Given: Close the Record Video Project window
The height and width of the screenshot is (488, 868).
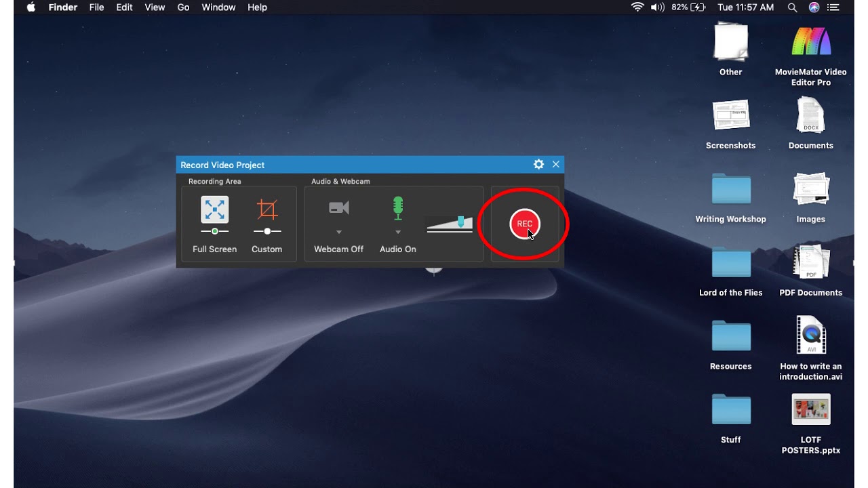Looking at the screenshot, I should [556, 164].
